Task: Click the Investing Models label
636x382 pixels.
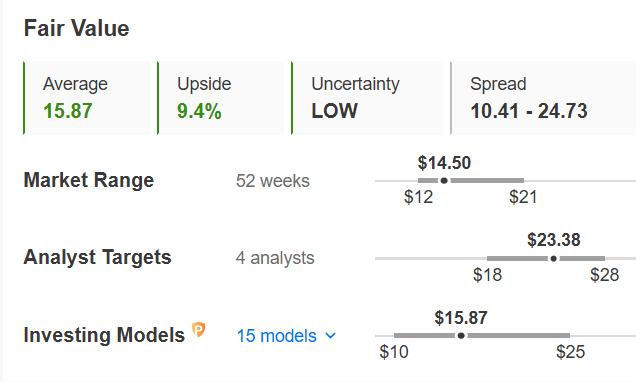Action: (x=104, y=335)
